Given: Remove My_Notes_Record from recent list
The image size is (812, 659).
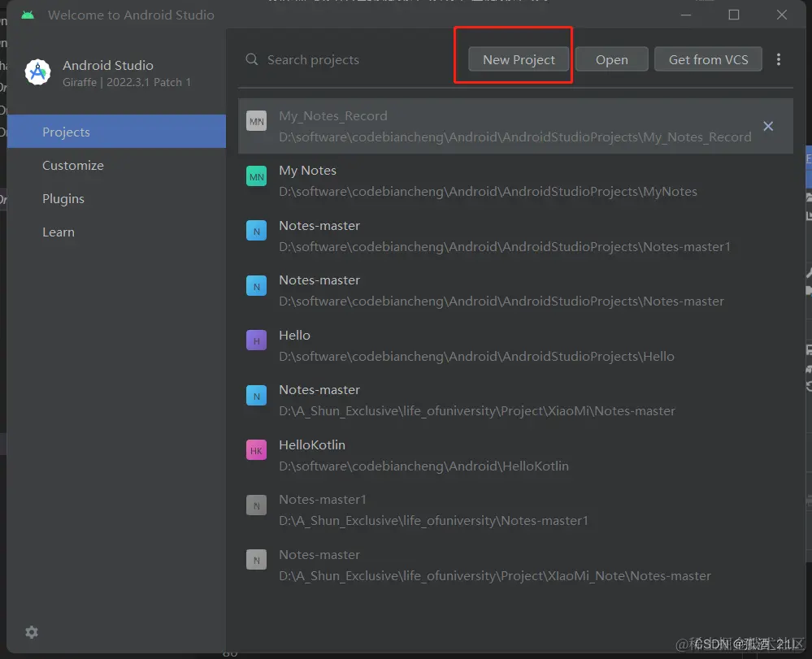Looking at the screenshot, I should click(x=768, y=126).
